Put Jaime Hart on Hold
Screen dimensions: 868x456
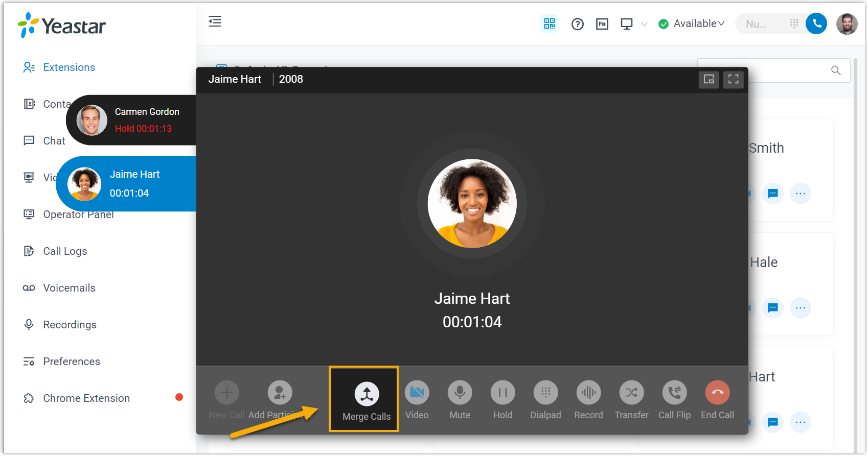(x=502, y=393)
